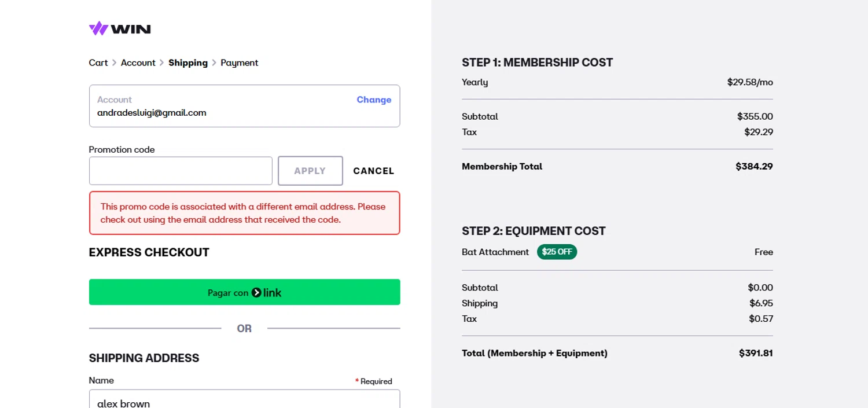
Task: Click the chevron before Payment
Action: pos(214,63)
